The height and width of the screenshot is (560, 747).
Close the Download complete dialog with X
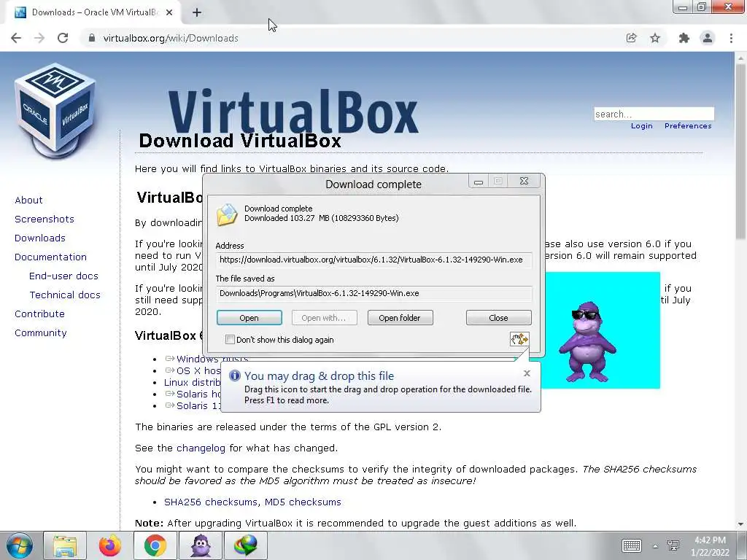(x=524, y=181)
